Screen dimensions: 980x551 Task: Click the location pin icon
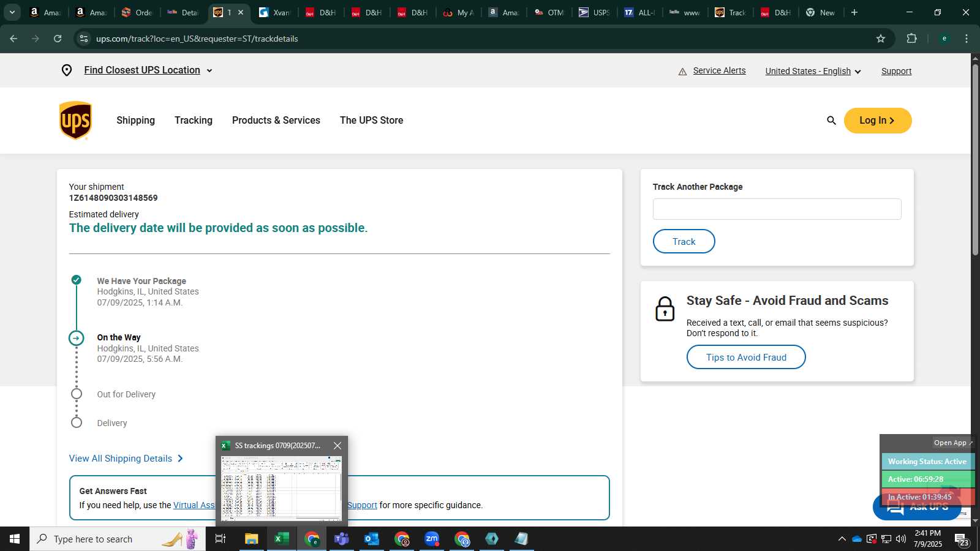(67, 70)
